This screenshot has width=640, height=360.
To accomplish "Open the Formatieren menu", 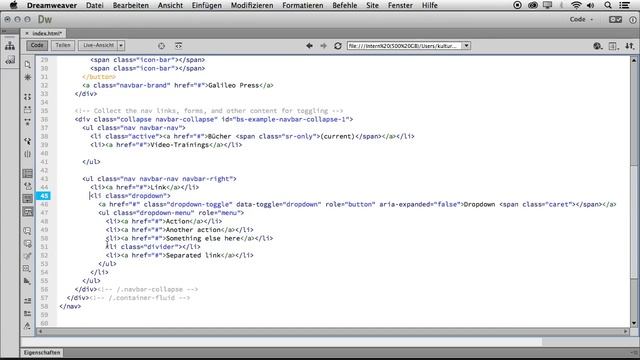I will 303,5.
